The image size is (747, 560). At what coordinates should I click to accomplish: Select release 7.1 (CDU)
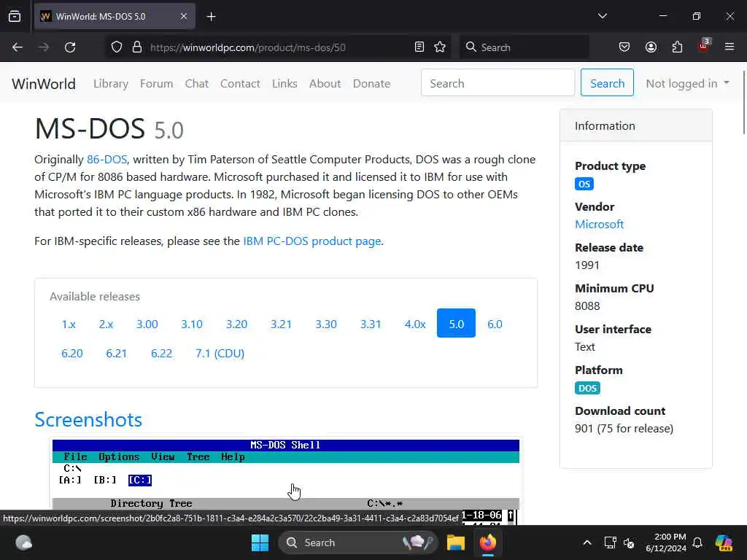click(220, 354)
